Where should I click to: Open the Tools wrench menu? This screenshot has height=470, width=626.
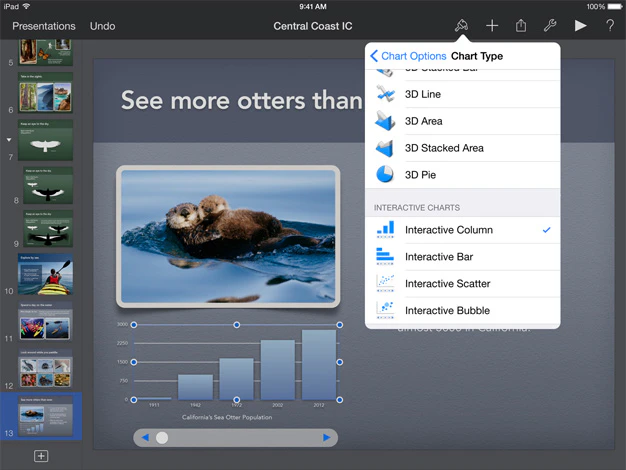[550, 26]
